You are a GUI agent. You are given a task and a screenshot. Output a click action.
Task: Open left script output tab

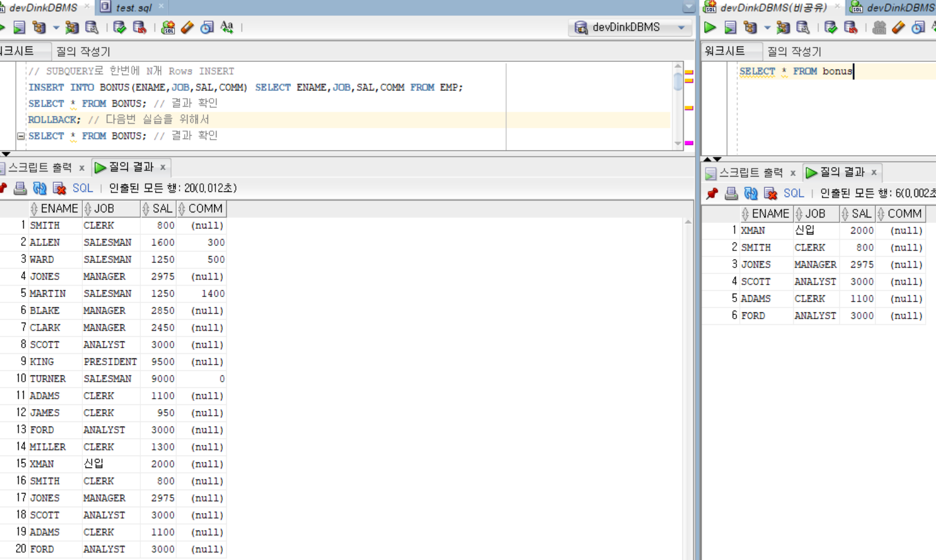coord(40,168)
